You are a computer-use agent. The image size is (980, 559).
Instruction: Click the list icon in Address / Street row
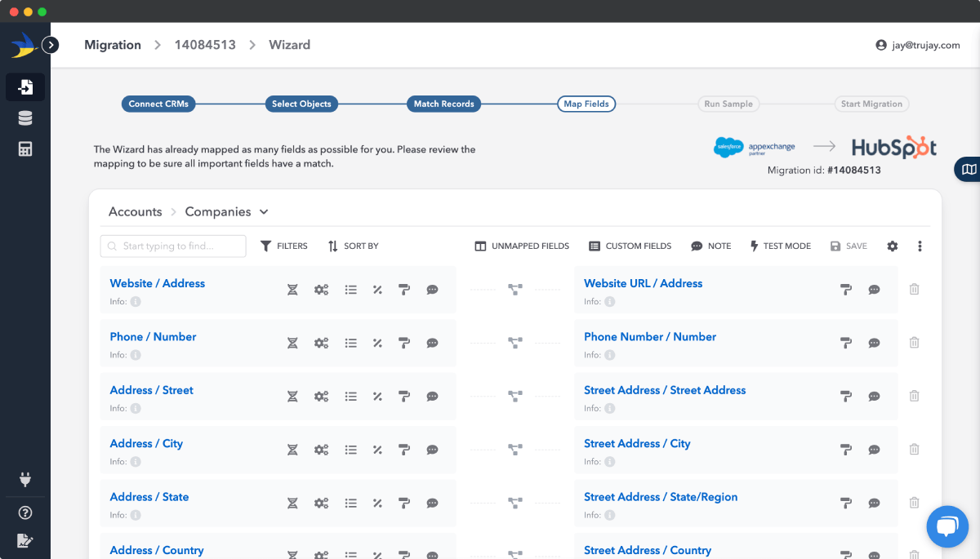point(350,397)
